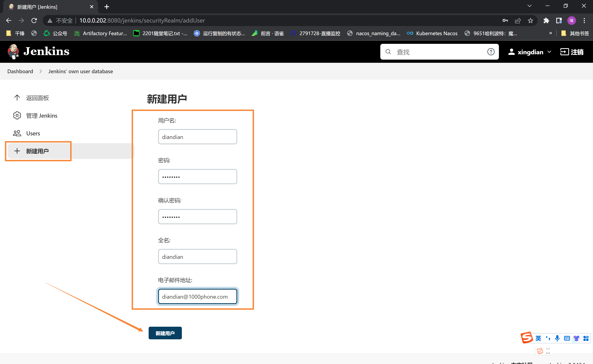Open the Sogou soft keyboard icon
This screenshot has height=364, width=593.
coord(567,338)
